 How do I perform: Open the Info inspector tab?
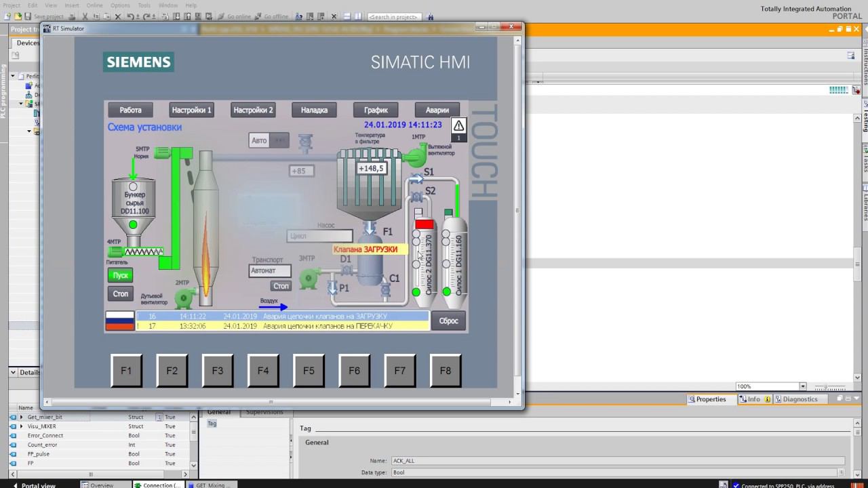[754, 399]
